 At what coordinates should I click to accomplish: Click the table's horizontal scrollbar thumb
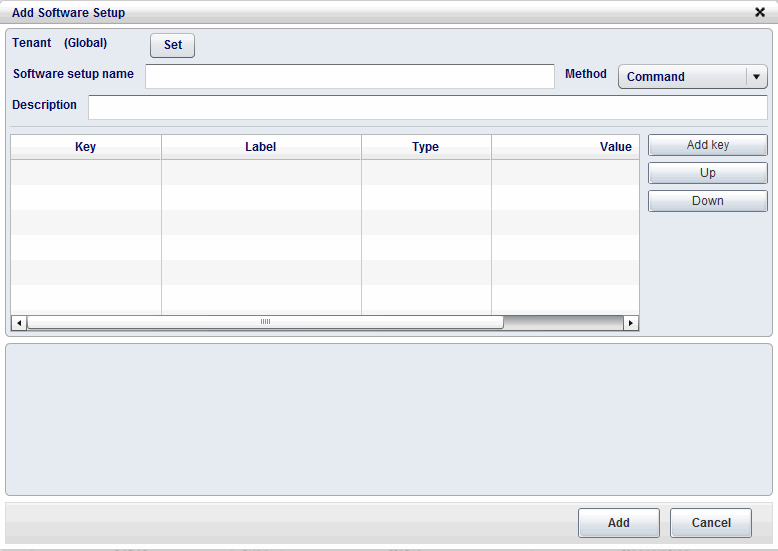265,323
